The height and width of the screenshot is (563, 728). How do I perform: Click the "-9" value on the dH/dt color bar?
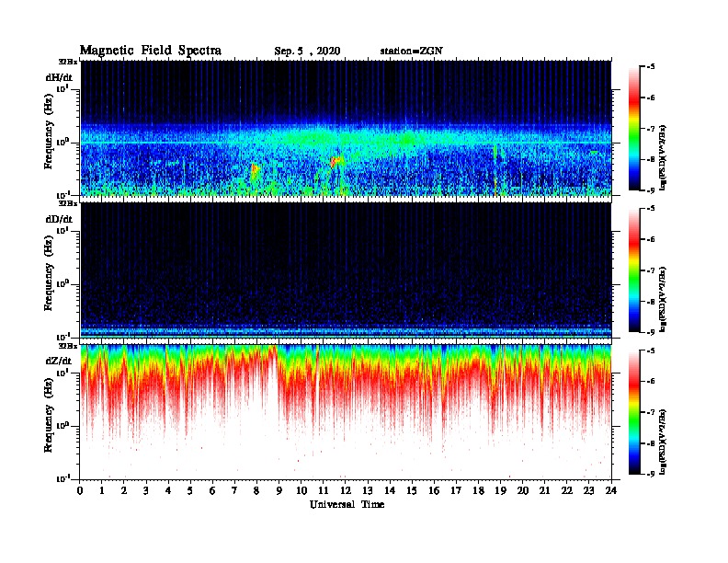point(651,190)
